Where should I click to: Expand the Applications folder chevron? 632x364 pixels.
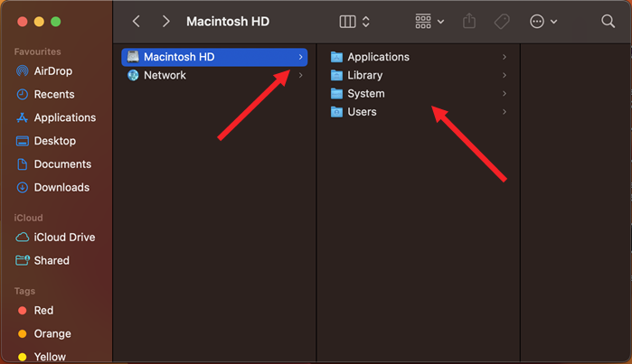(505, 57)
